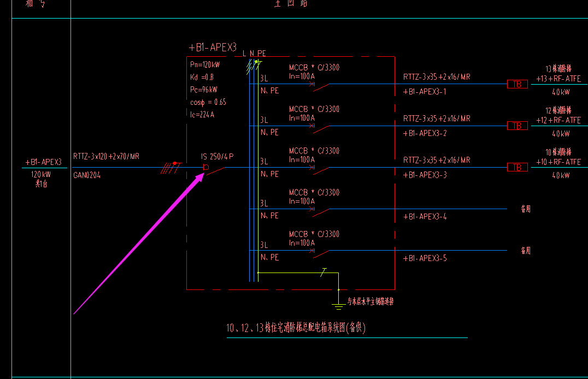Click the +10+RF-ATFE load label

click(x=558, y=162)
